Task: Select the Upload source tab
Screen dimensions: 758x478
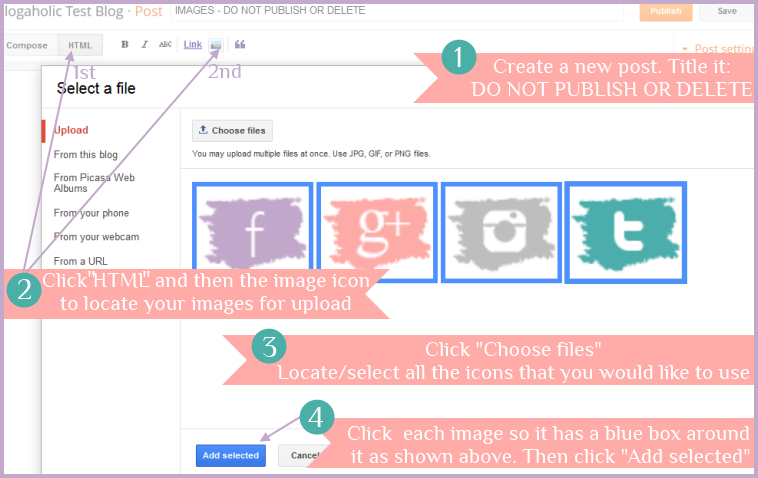Action: (71, 130)
